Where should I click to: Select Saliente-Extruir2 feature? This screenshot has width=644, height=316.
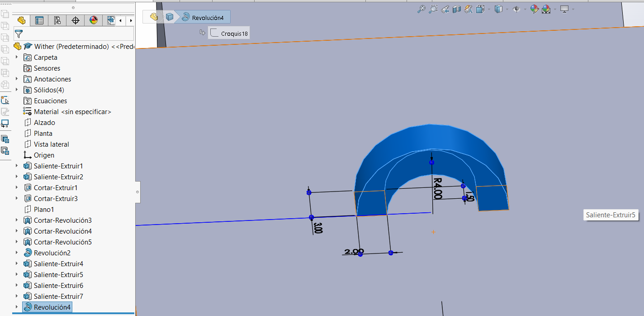click(58, 177)
